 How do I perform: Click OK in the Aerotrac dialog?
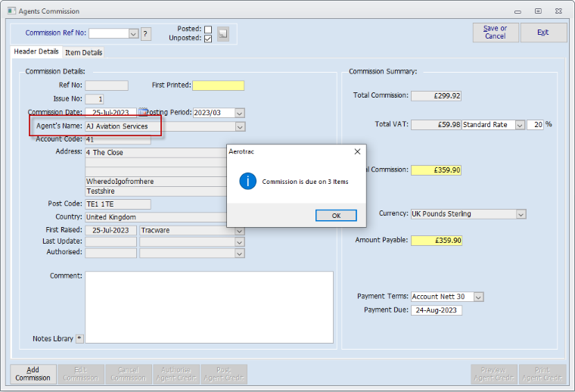[336, 216]
